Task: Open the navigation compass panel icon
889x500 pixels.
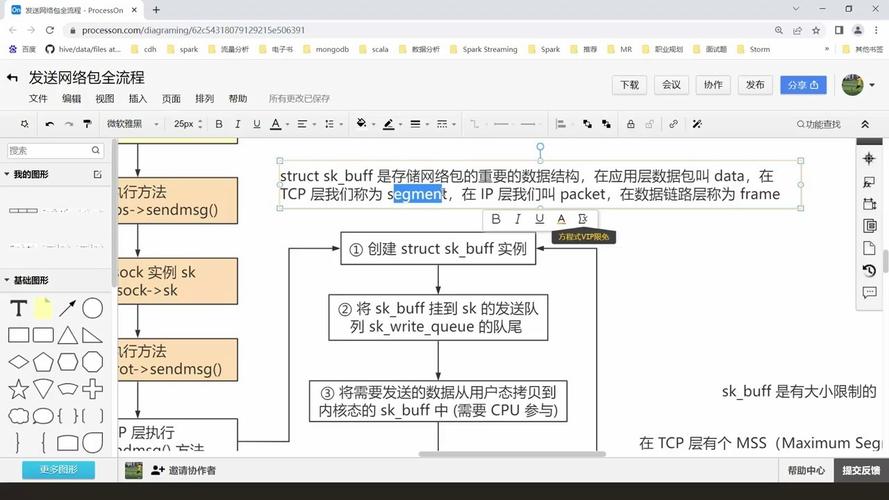Action: click(869, 159)
